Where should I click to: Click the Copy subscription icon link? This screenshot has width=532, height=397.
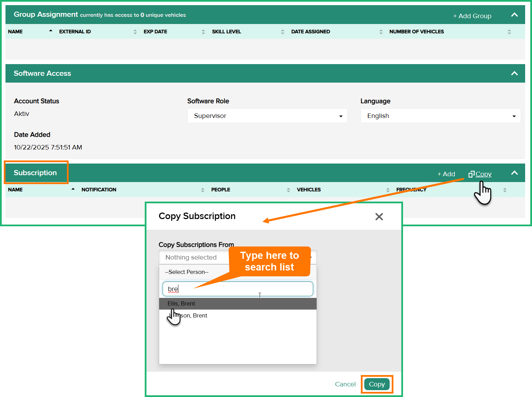pos(480,174)
